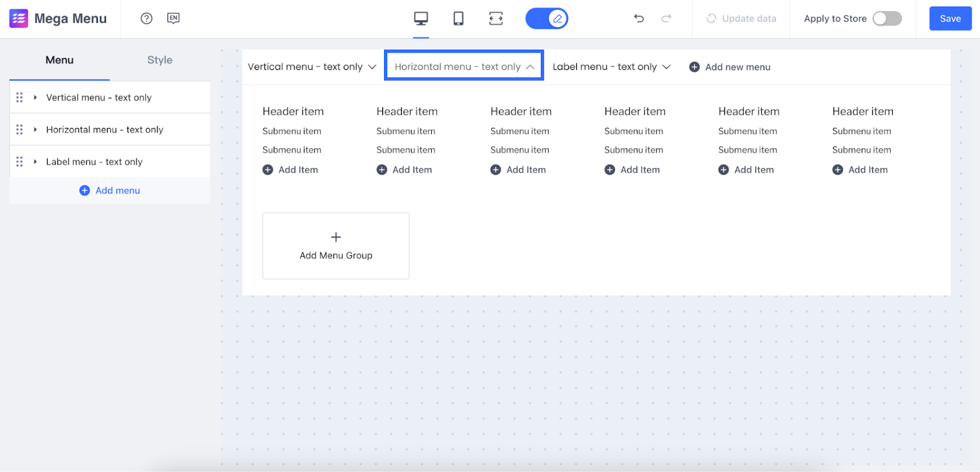
Task: Click Add new menu in preview bar
Action: pos(730,67)
